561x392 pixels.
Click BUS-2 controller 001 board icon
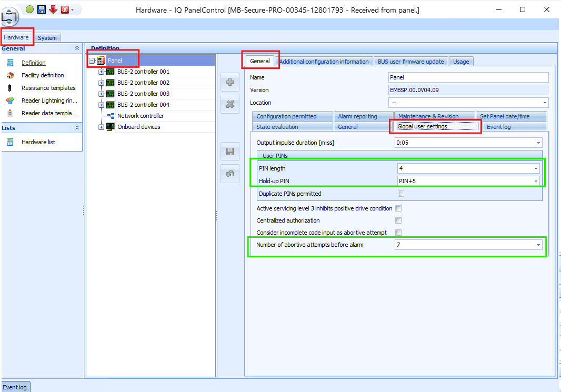(x=110, y=72)
